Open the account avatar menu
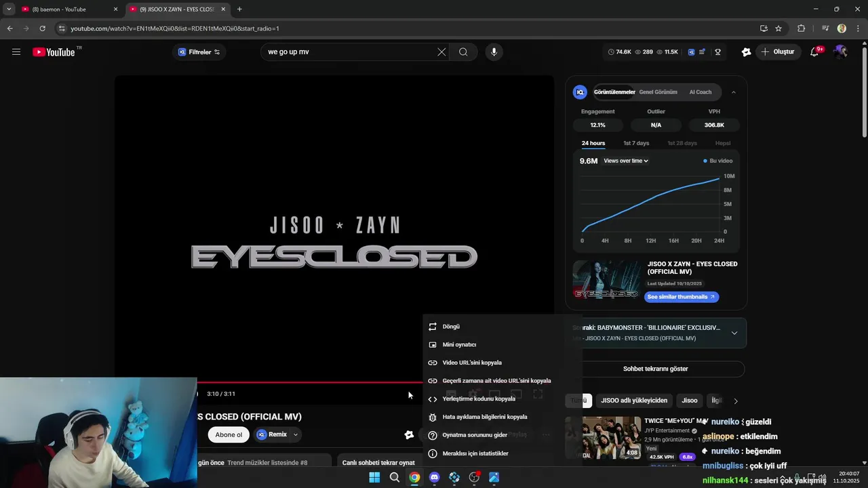Image resolution: width=868 pixels, height=488 pixels. 841,52
